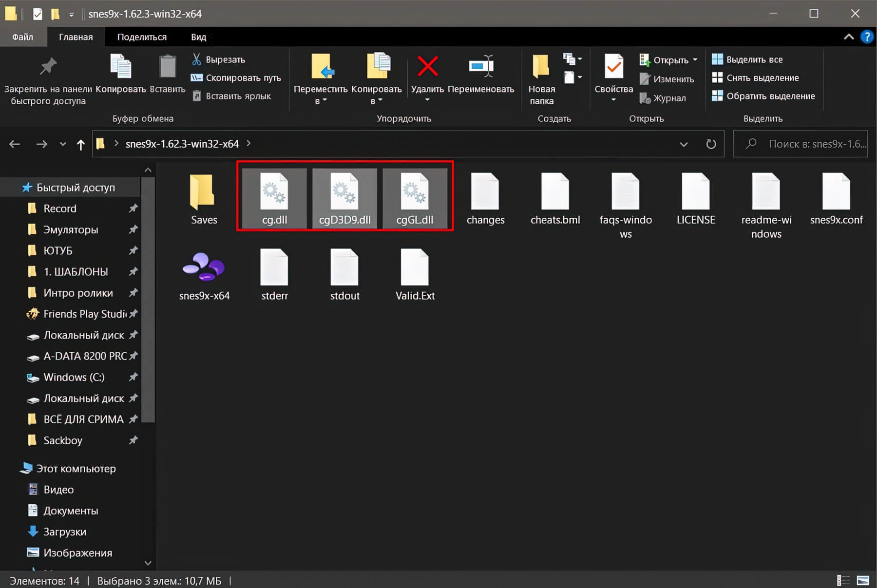The height and width of the screenshot is (588, 877).
Task: Click Скопировать путь
Action: tap(236, 78)
